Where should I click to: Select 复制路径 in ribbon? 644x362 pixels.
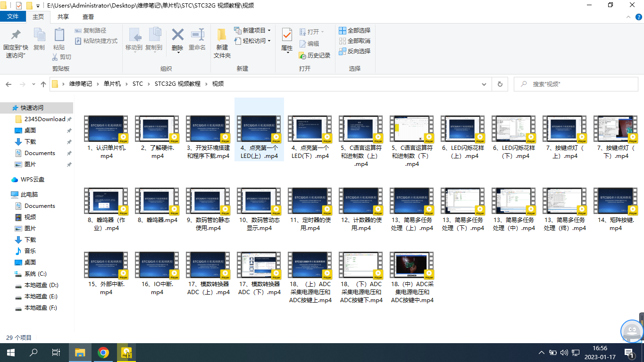pyautogui.click(x=91, y=31)
